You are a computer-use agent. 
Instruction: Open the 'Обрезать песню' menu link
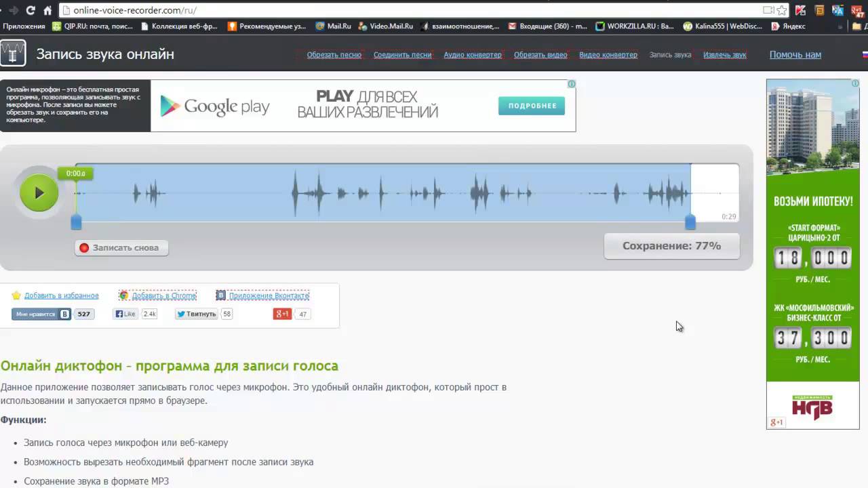[334, 55]
